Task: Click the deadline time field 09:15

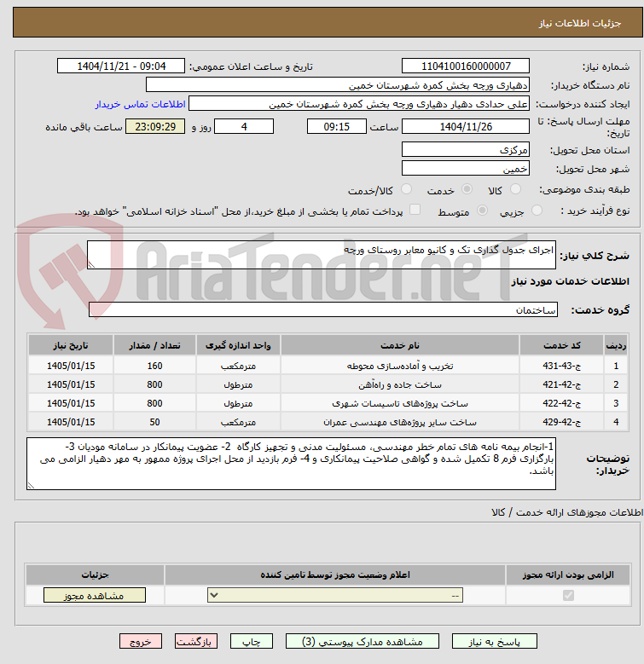Action: click(x=337, y=127)
